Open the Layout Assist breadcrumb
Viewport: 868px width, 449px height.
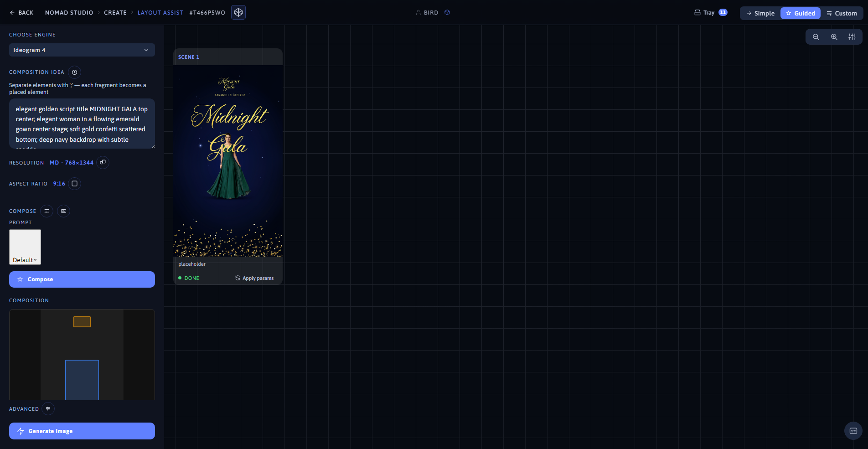160,13
